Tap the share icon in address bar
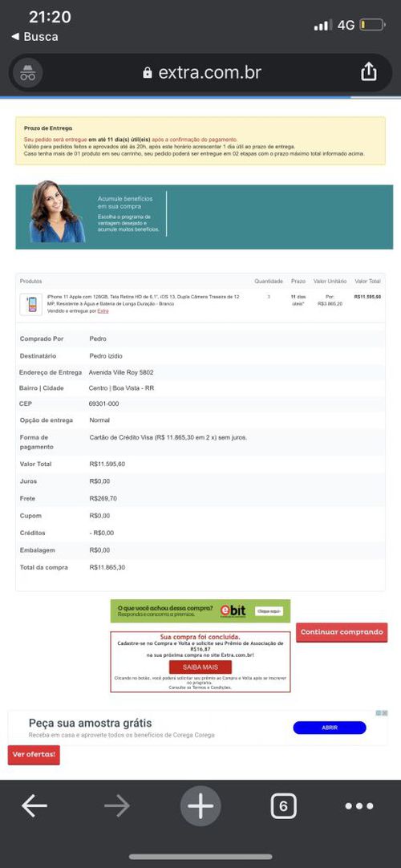The height and width of the screenshot is (868, 401). 368,72
